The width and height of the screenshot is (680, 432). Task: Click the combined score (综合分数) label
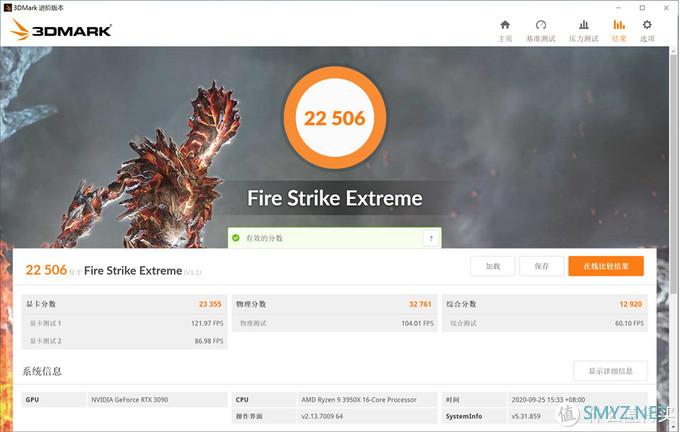point(461,304)
